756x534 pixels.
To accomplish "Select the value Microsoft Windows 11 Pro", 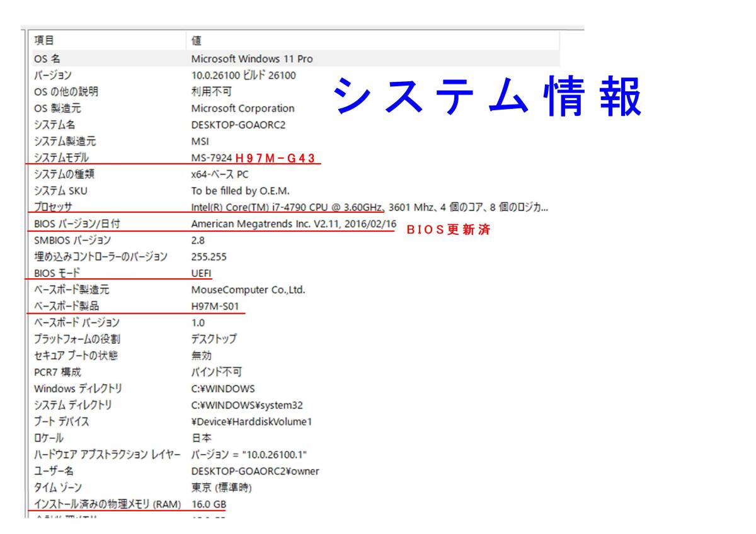I will 252,59.
